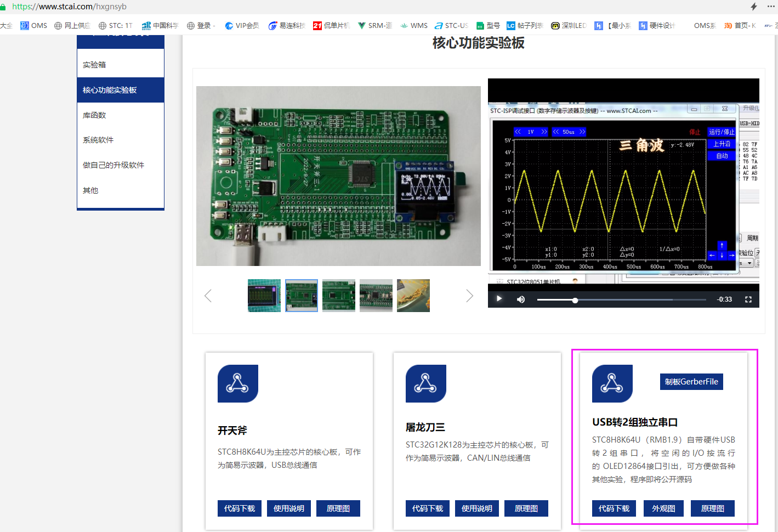The image size is (778, 532).
Task: Click 代码下载 on the 开天斧 card
Action: pyautogui.click(x=240, y=508)
